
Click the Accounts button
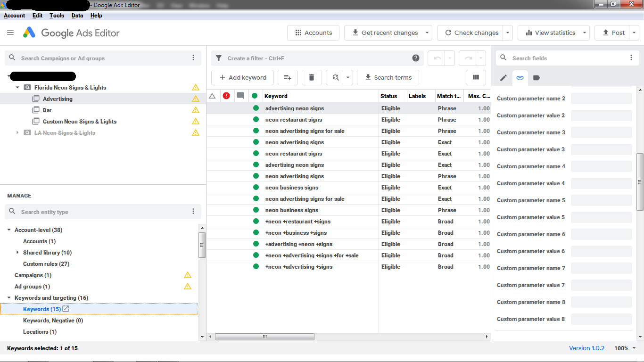314,33
